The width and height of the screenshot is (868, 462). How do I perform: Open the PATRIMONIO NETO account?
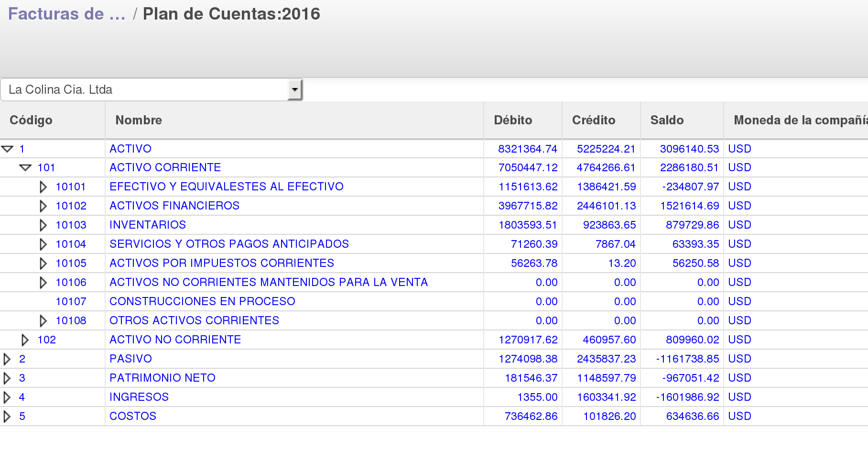pos(163,378)
